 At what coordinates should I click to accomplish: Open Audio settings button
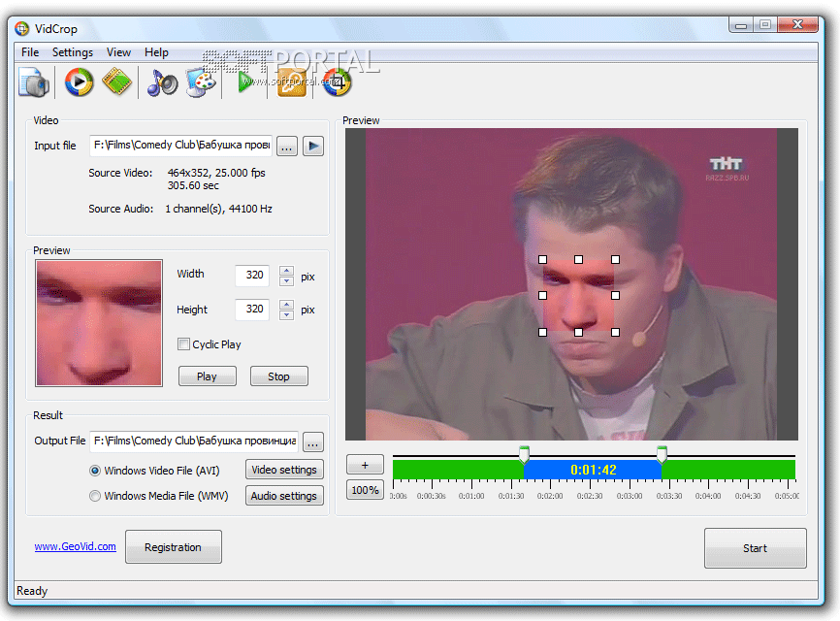point(284,496)
